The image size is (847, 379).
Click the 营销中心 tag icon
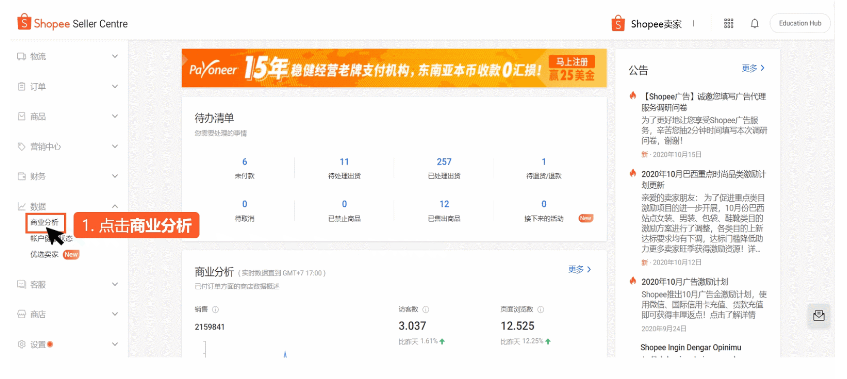(22, 146)
